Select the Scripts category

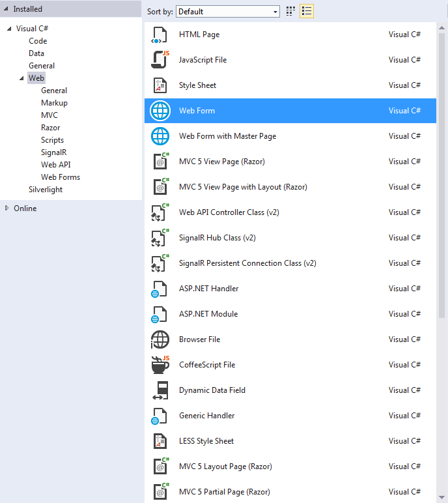pos(52,140)
